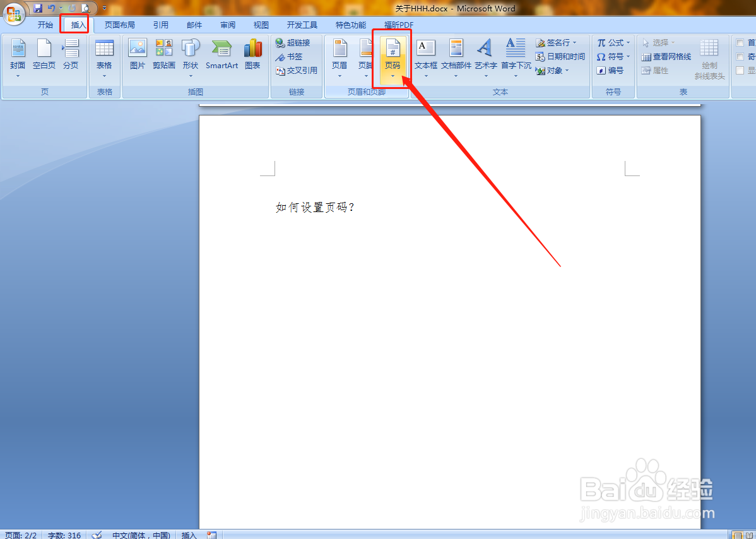Image resolution: width=756 pixels, height=539 pixels.
Task: Insert a text box (文本框)
Action: [x=426, y=56]
